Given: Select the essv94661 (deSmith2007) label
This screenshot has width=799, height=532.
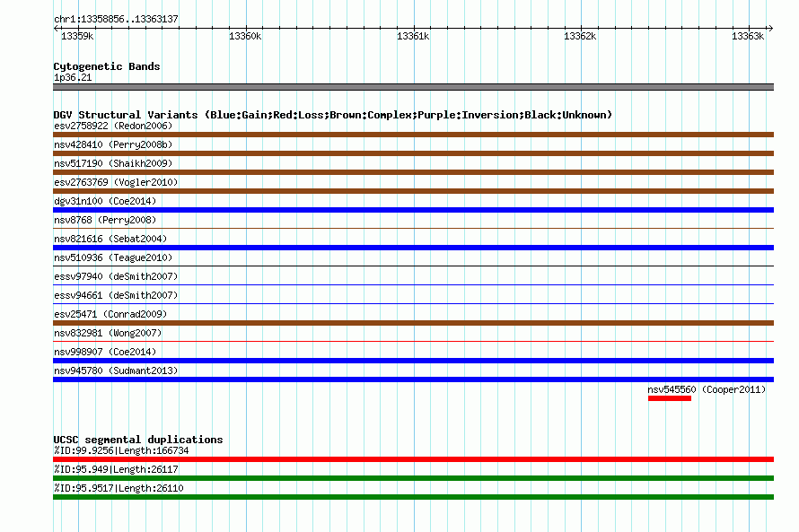Looking at the screenshot, I should point(116,295).
